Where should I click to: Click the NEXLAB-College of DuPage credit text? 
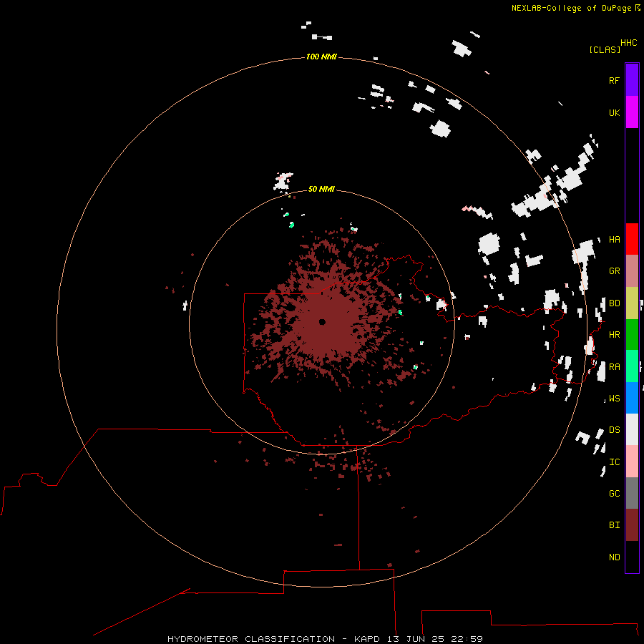pos(571,8)
